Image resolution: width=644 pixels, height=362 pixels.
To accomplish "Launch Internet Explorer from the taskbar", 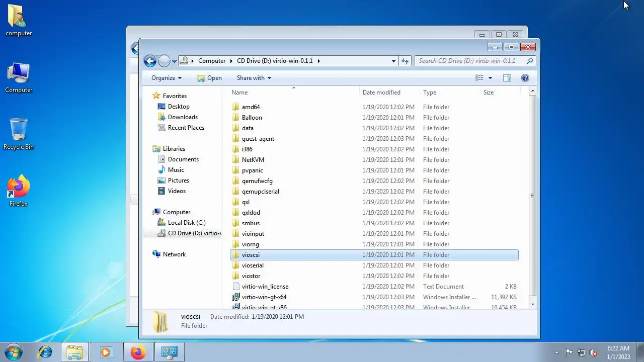I will point(45,352).
